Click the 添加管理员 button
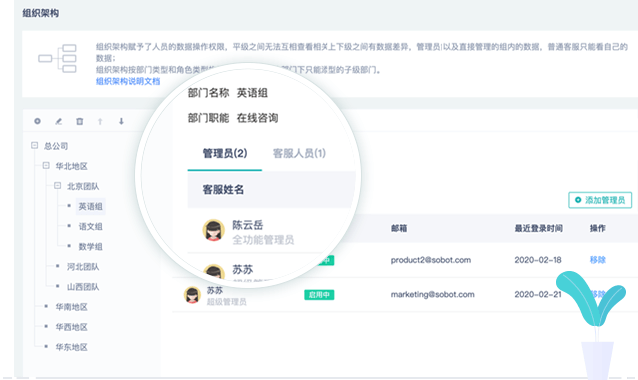 tap(600, 200)
